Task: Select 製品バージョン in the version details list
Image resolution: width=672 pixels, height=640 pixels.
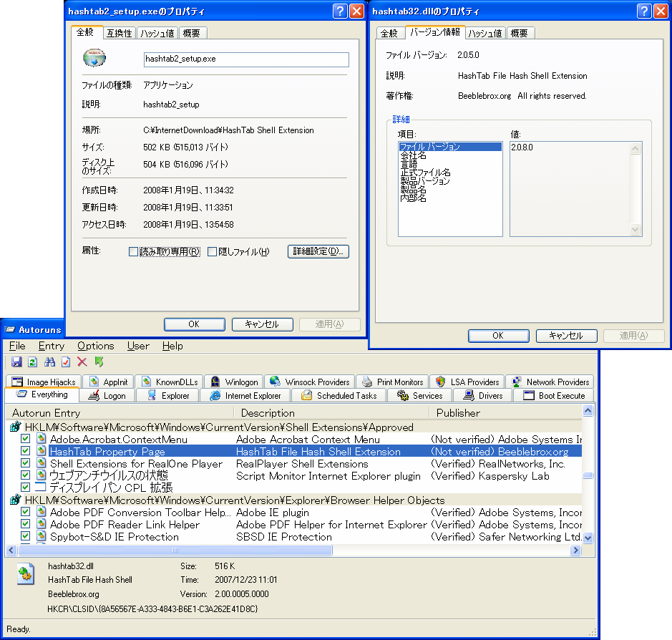Action: coord(425,181)
